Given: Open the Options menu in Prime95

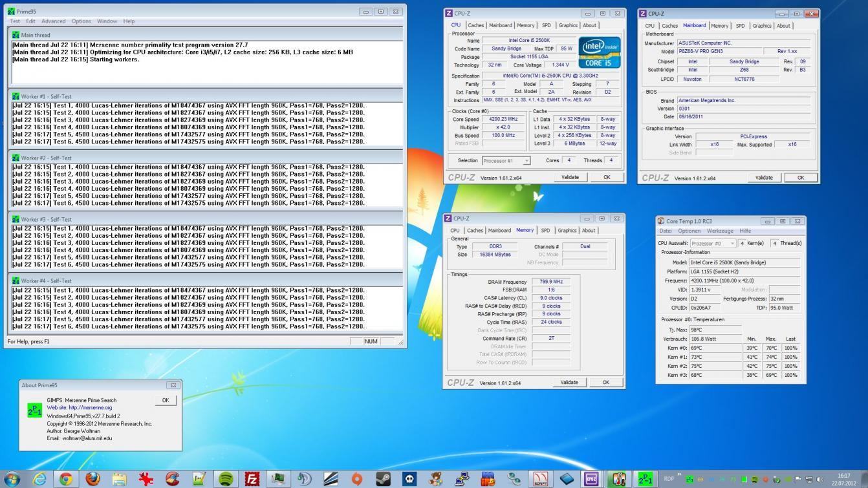Looking at the screenshot, I should point(81,21).
